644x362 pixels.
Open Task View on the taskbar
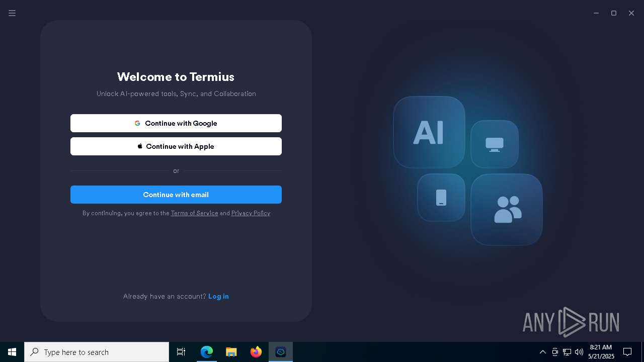181,352
